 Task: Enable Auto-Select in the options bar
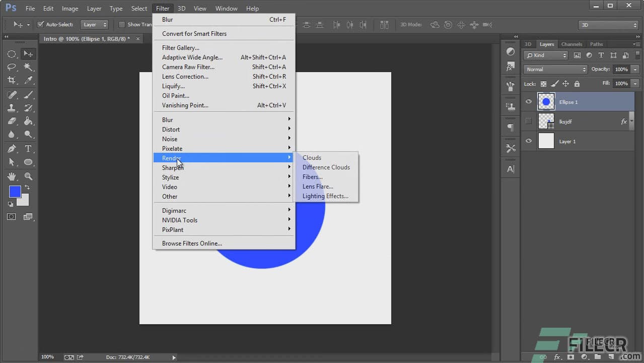coord(41,24)
